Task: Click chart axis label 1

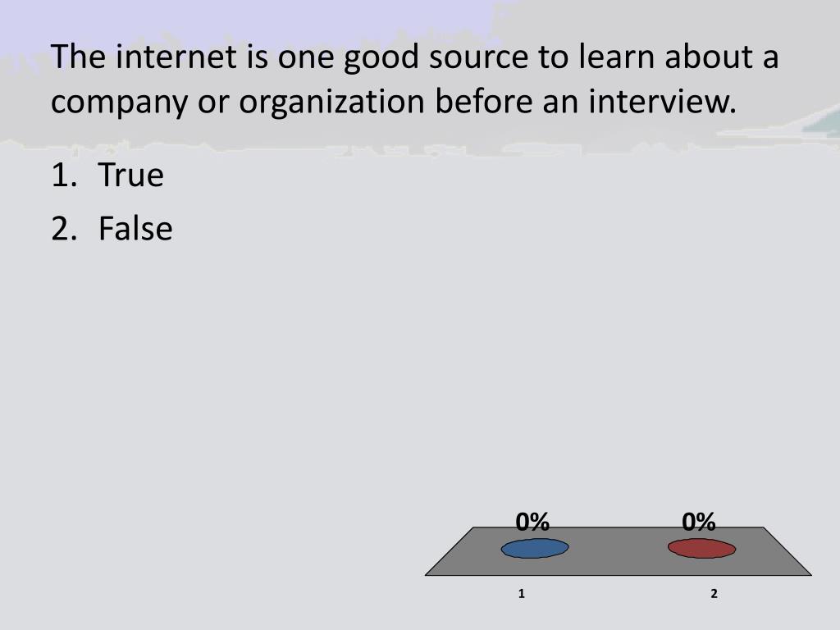Action: tap(521, 594)
